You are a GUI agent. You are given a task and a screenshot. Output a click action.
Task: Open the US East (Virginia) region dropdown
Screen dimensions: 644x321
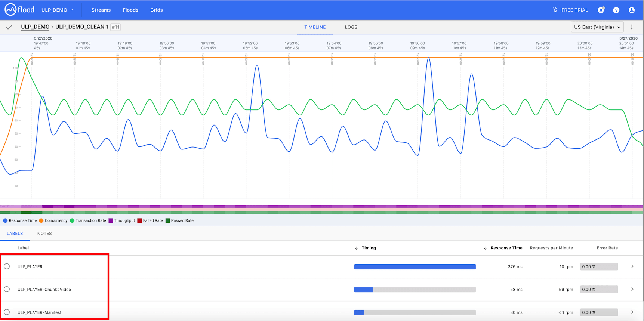click(597, 27)
